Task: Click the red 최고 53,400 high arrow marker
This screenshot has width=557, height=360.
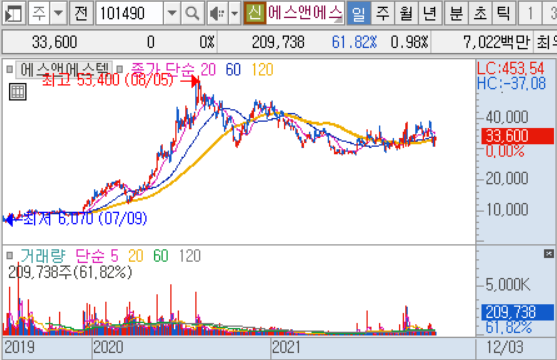Action: (x=194, y=82)
